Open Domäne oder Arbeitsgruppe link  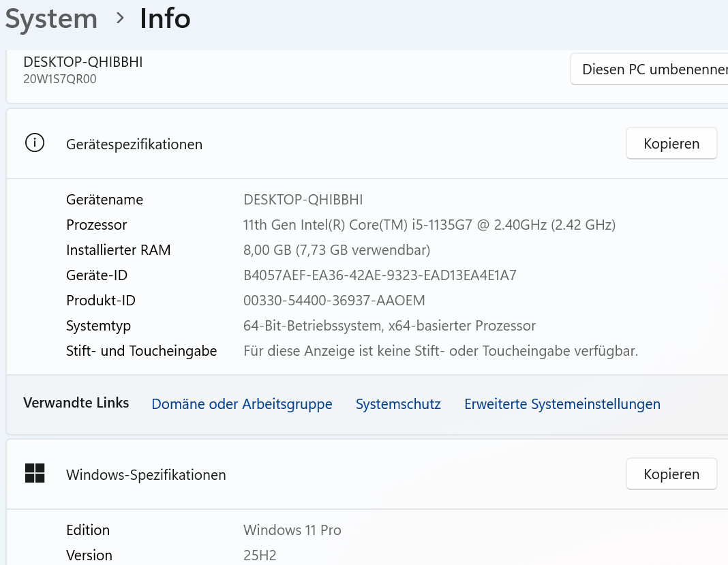242,404
